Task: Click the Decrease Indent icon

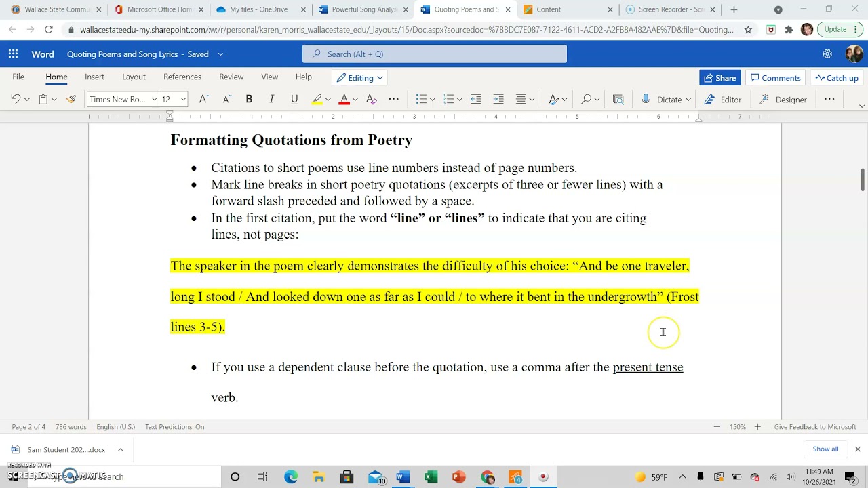Action: 475,99
